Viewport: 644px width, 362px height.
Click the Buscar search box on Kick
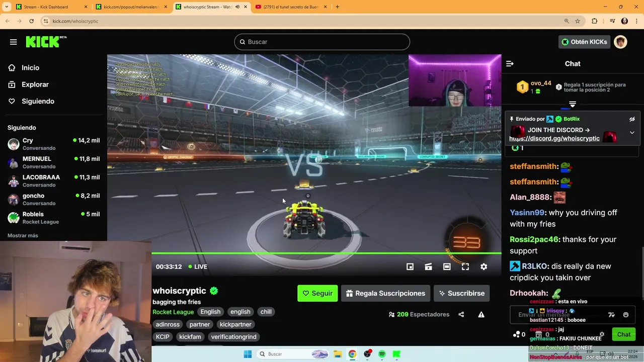pos(322,42)
